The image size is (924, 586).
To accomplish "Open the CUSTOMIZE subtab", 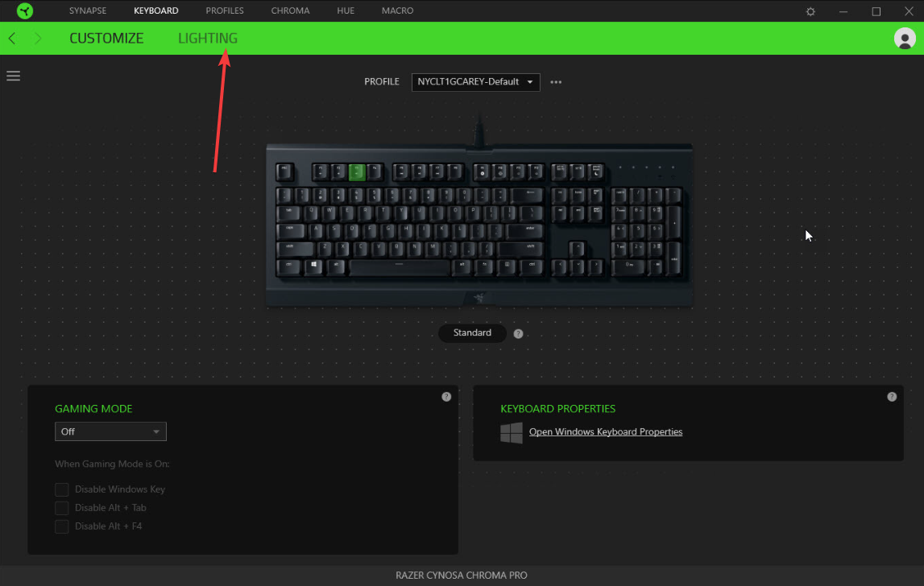I will click(x=106, y=39).
